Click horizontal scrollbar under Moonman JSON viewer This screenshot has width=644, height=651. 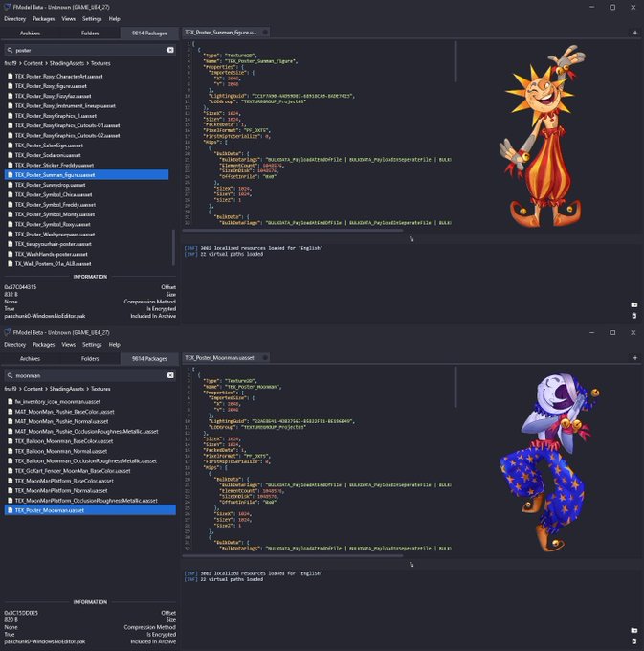pyautogui.click(x=293, y=556)
